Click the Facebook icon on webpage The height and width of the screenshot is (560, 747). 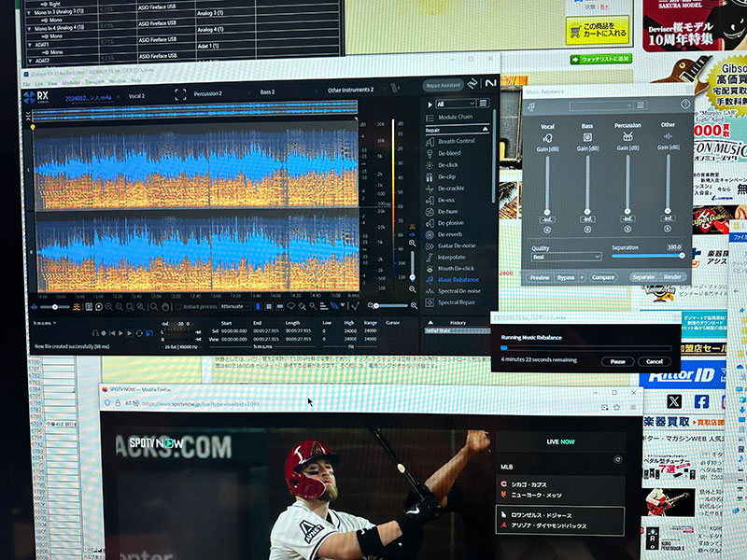click(x=701, y=401)
